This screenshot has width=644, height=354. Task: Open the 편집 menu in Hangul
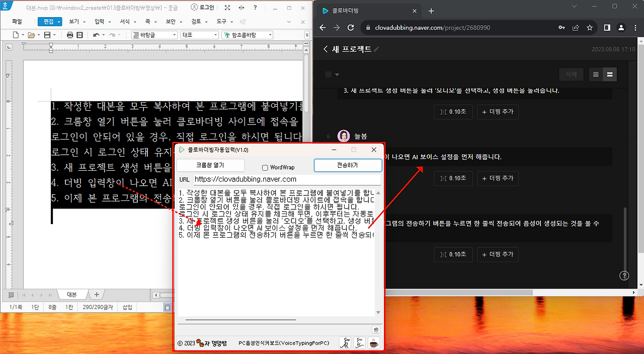click(x=49, y=21)
